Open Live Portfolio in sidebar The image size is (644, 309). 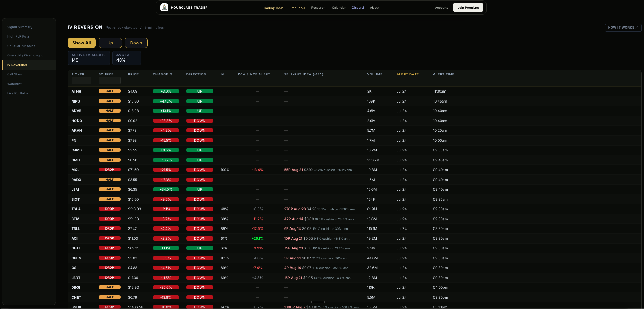pyautogui.click(x=18, y=93)
